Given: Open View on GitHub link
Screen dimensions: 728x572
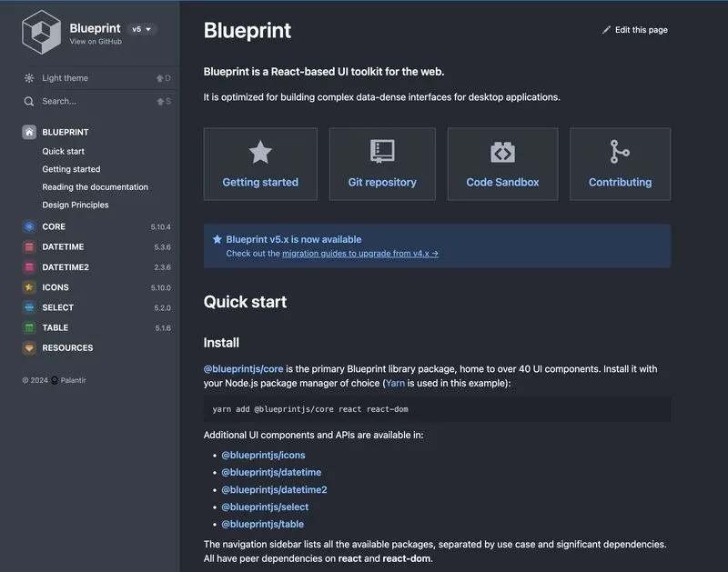Looking at the screenshot, I should (x=96, y=41).
